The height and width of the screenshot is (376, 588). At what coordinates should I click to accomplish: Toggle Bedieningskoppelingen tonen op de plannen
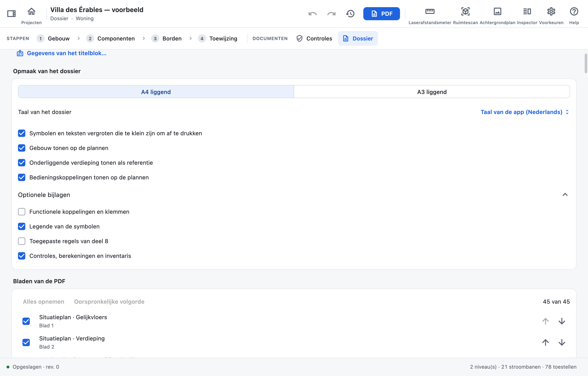click(x=22, y=177)
